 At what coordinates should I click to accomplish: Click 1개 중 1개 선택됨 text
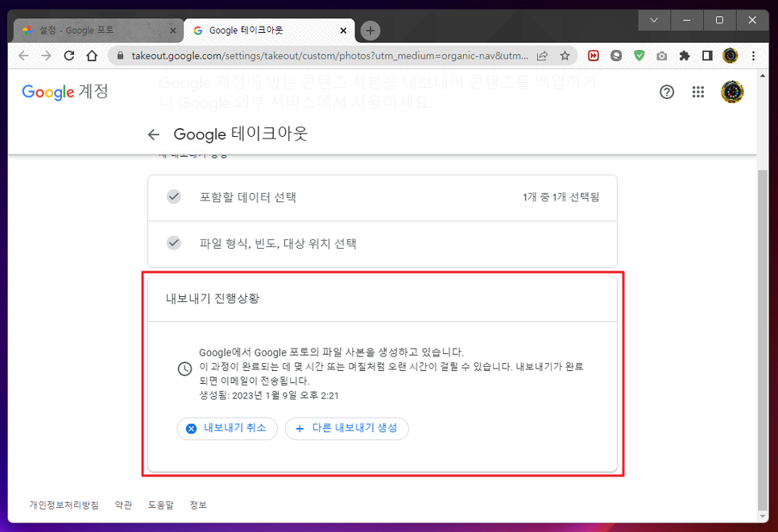point(561,197)
